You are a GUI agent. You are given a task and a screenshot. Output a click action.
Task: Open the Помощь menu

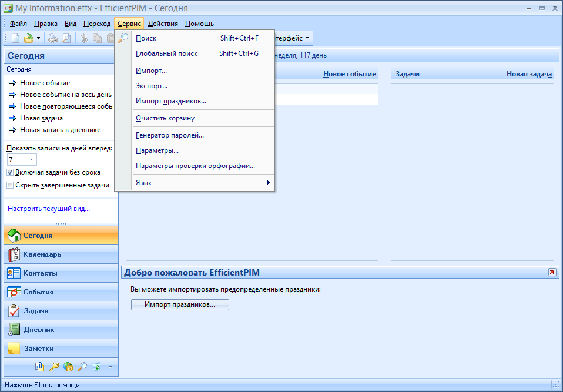199,24
